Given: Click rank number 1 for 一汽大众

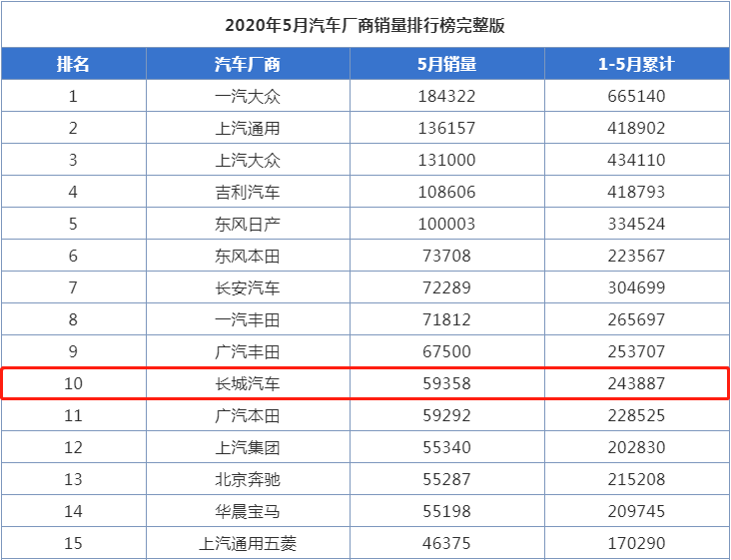Looking at the screenshot, I should tap(73, 97).
